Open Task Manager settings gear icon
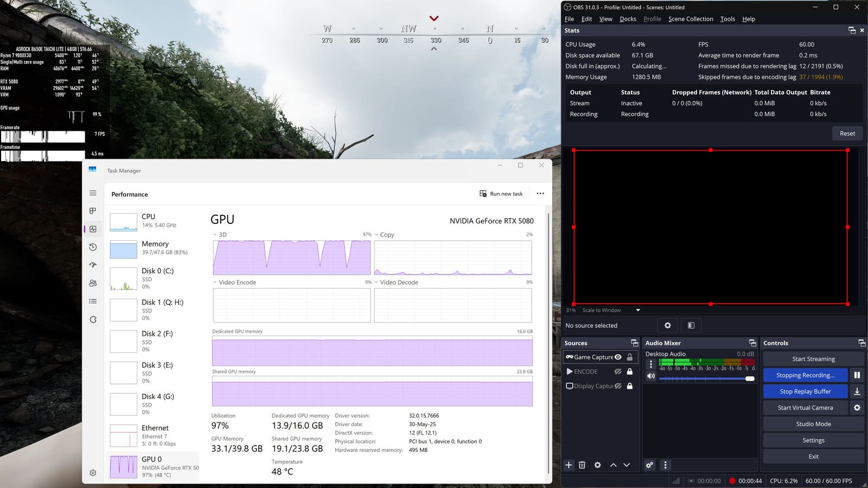 pos(93,473)
